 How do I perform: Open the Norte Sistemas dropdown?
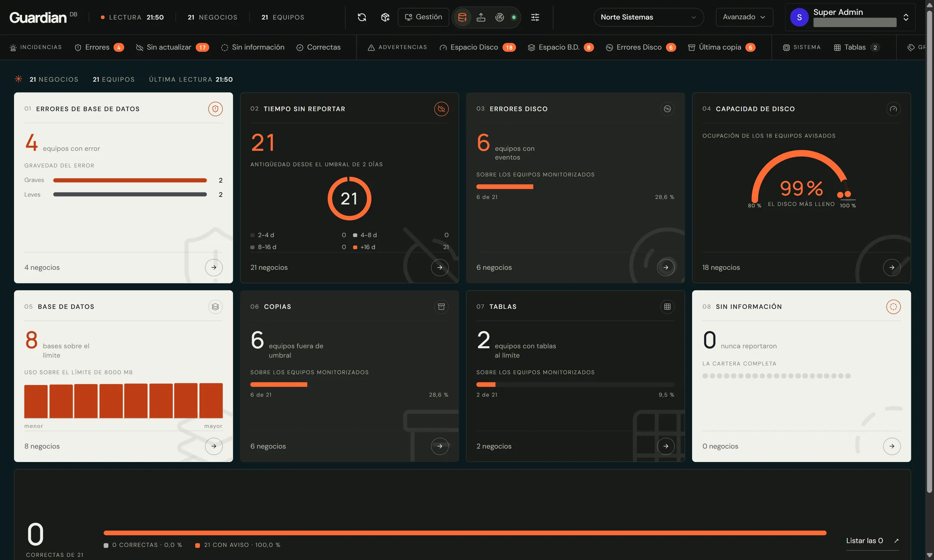[x=648, y=17]
